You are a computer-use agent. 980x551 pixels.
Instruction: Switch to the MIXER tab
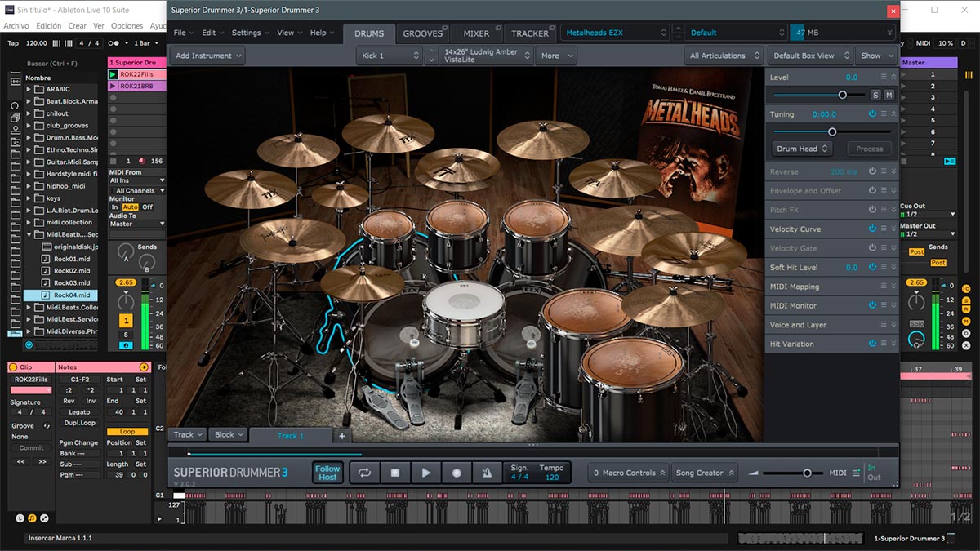476,33
